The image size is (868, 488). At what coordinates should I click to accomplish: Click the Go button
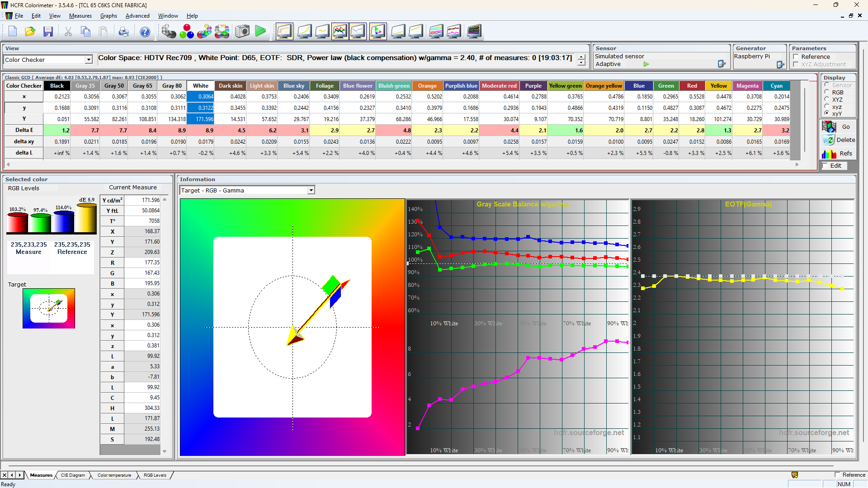[x=839, y=127]
